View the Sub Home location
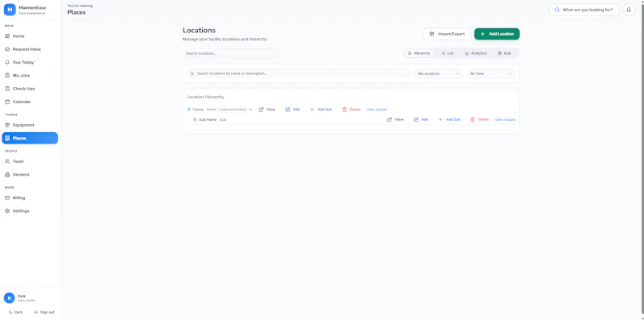The width and height of the screenshot is (644, 320). pyautogui.click(x=395, y=119)
